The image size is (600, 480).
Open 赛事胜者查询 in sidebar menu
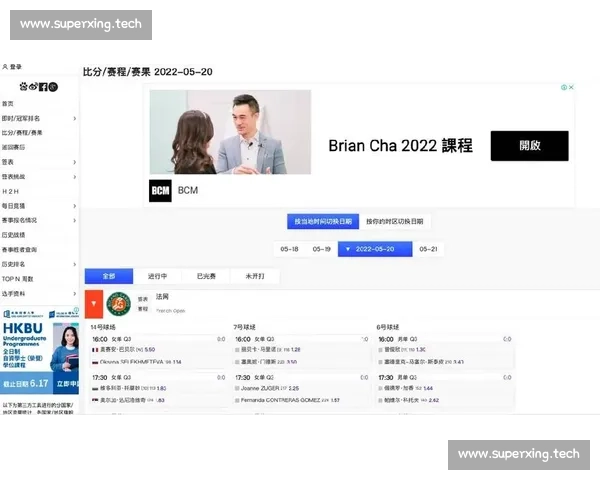click(19, 250)
